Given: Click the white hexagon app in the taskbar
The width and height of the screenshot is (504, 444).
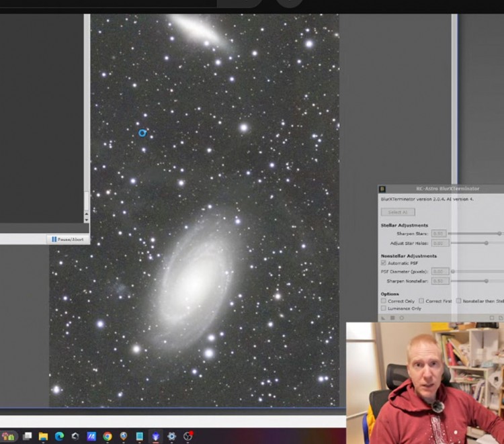Looking at the screenshot, I should click(x=75, y=437).
